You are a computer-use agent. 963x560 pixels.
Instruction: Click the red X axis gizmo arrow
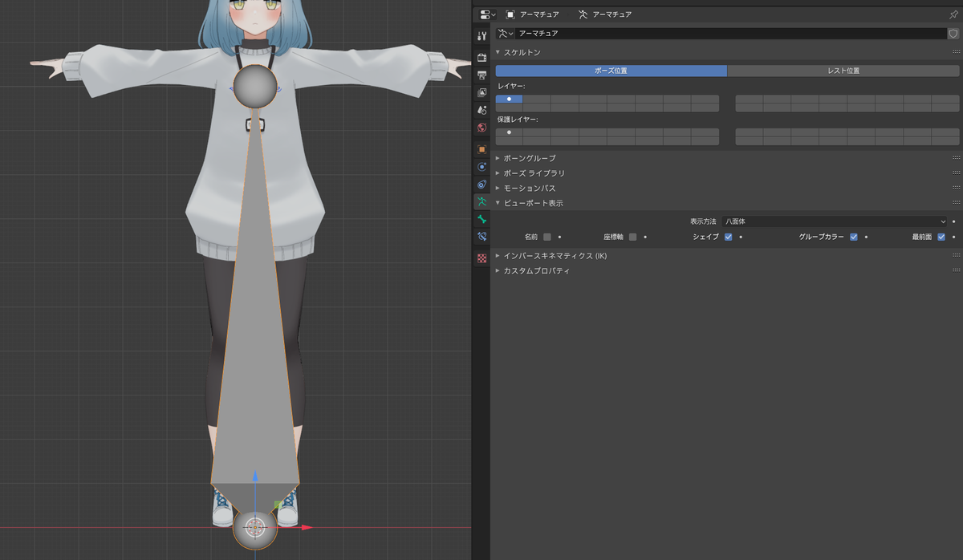(x=307, y=527)
